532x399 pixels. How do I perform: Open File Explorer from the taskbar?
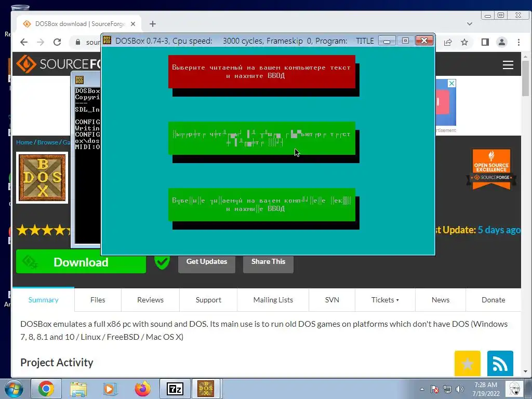[x=78, y=389]
